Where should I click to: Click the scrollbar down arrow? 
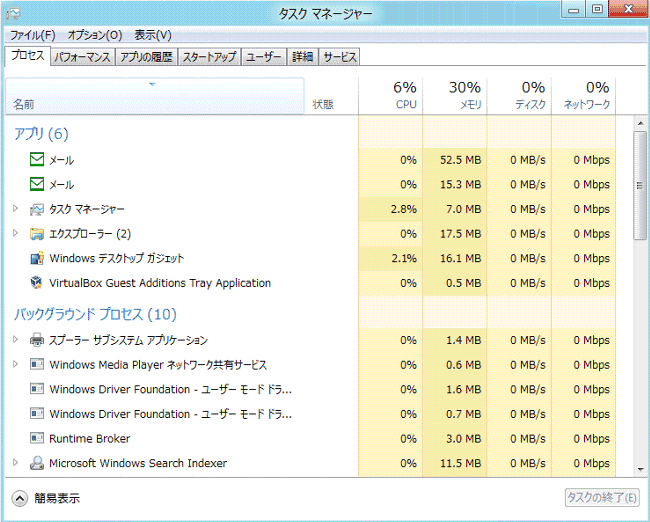[x=640, y=469]
